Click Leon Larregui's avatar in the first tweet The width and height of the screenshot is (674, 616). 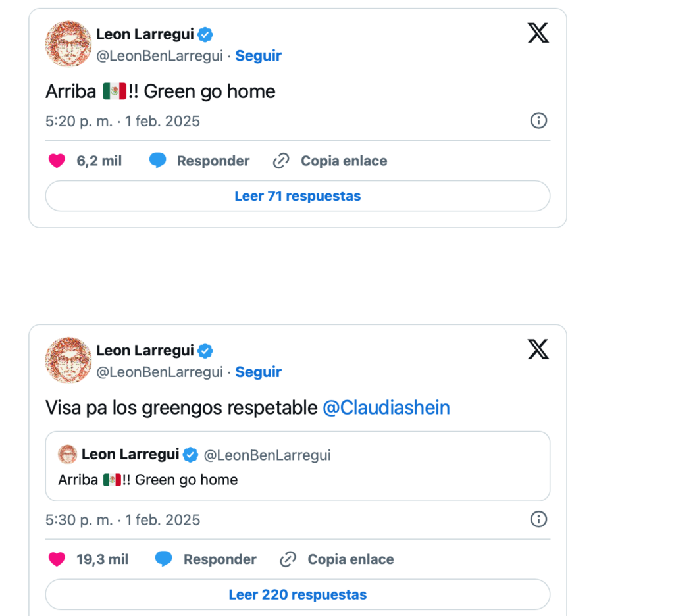68,44
